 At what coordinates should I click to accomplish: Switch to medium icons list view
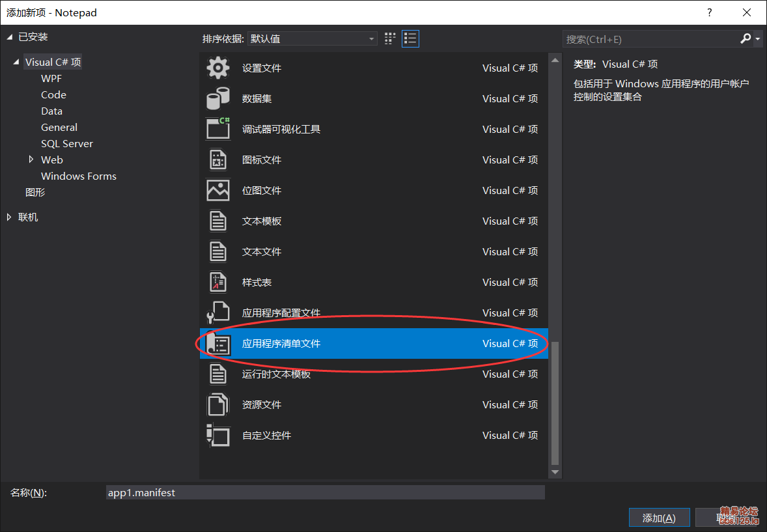[410, 38]
